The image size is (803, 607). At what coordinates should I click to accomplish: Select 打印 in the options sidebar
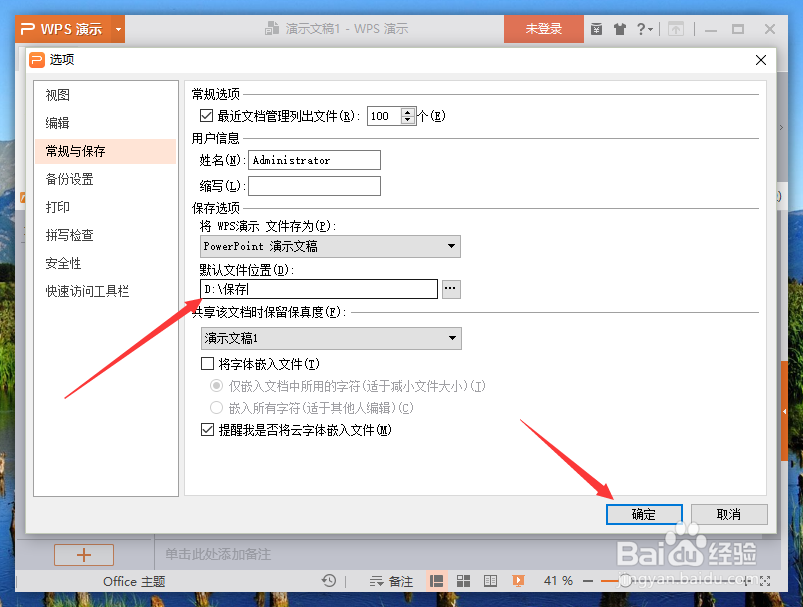[x=105, y=207]
